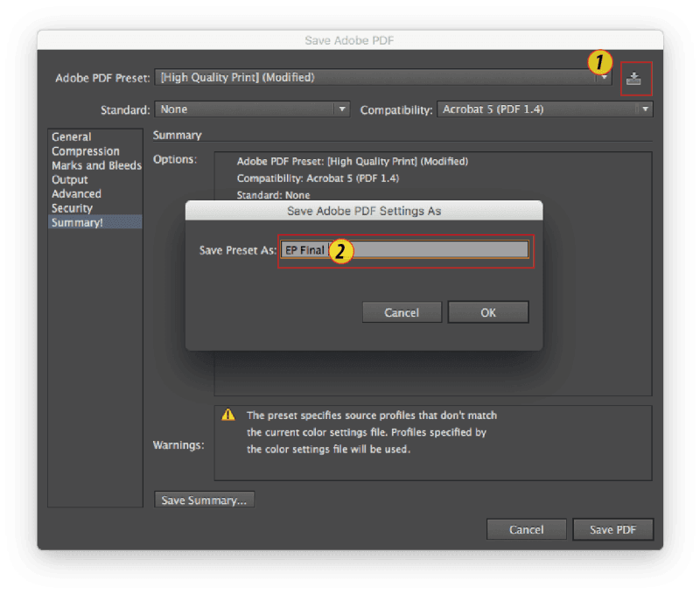Select General in the sidebar
This screenshot has height=594, width=700.
(72, 136)
